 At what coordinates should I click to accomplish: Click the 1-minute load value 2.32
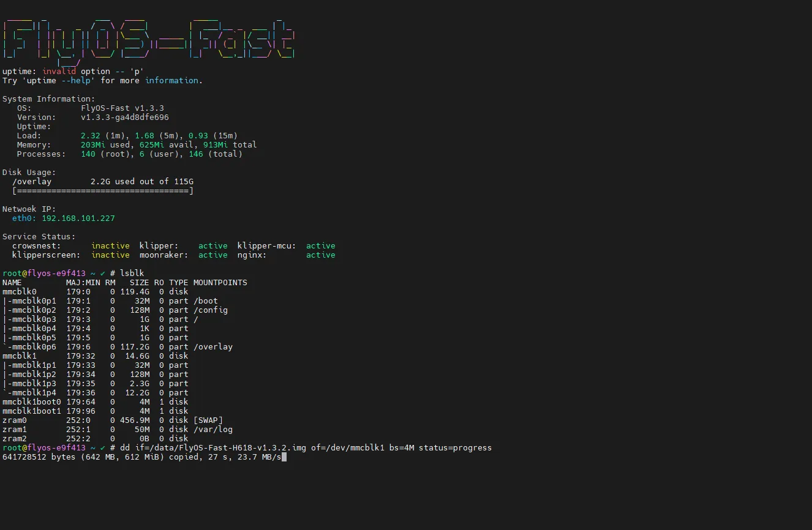click(90, 136)
